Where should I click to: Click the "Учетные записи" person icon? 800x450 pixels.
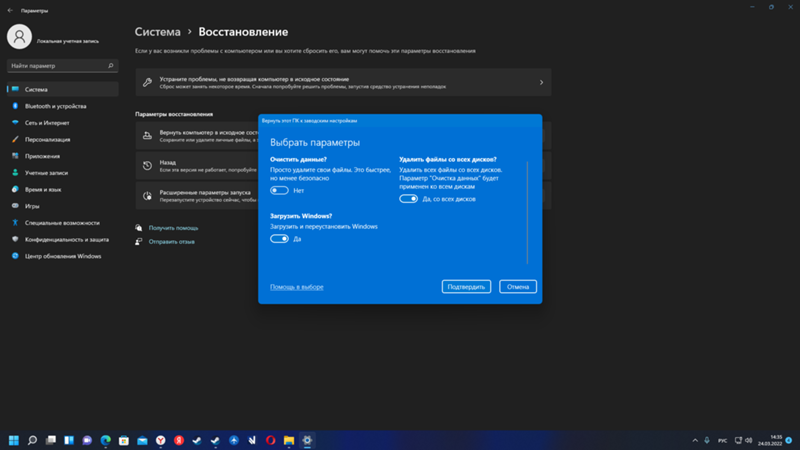[x=15, y=173]
